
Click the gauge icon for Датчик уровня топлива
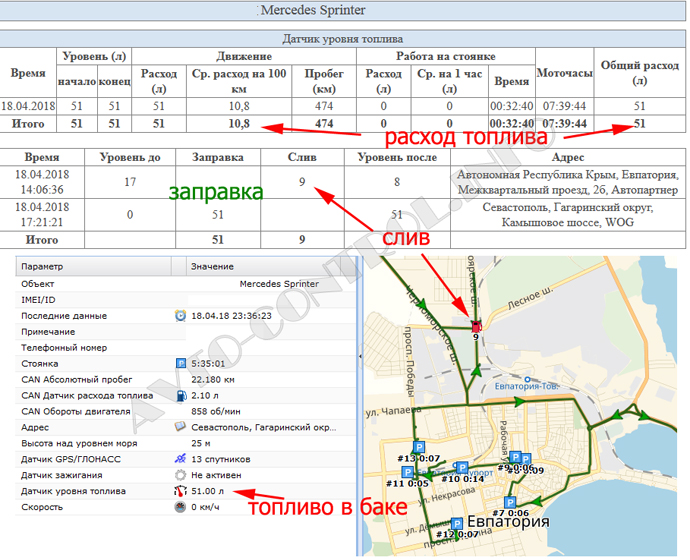[x=181, y=491]
